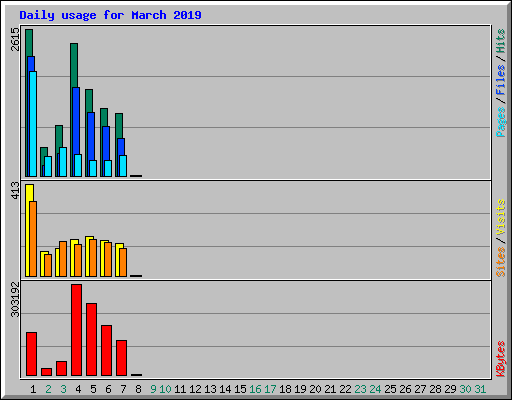512x400 pixels.
Task: Click day label 31 on the axis
Action: point(480,389)
